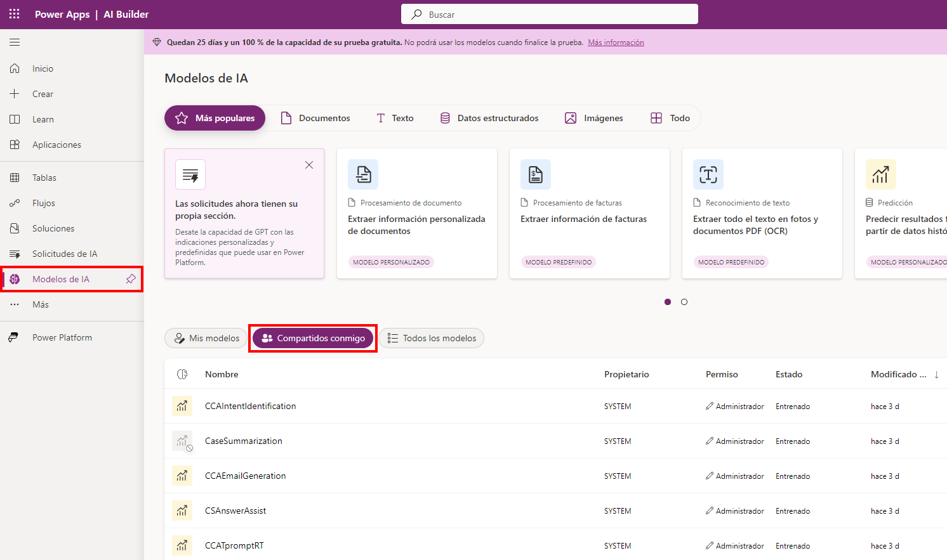Click the Power Platform icon
The width and height of the screenshot is (947, 560).
point(13,337)
